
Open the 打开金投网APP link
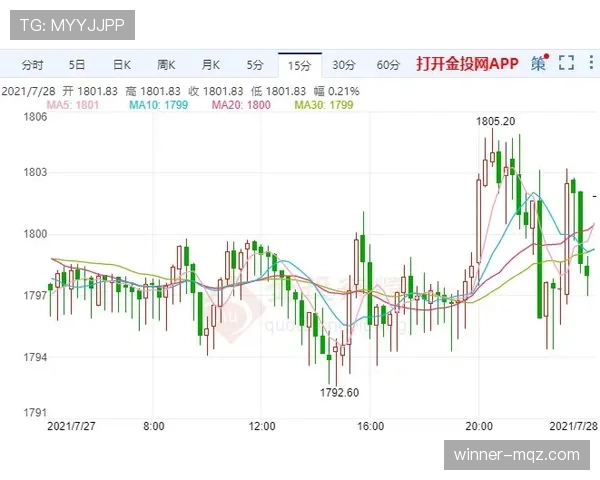[x=467, y=64]
